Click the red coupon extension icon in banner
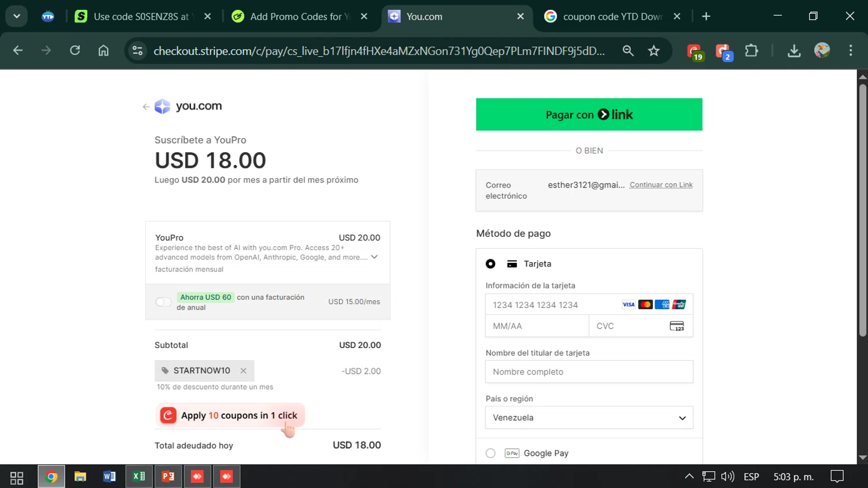The height and width of the screenshot is (488, 868). 168,416
